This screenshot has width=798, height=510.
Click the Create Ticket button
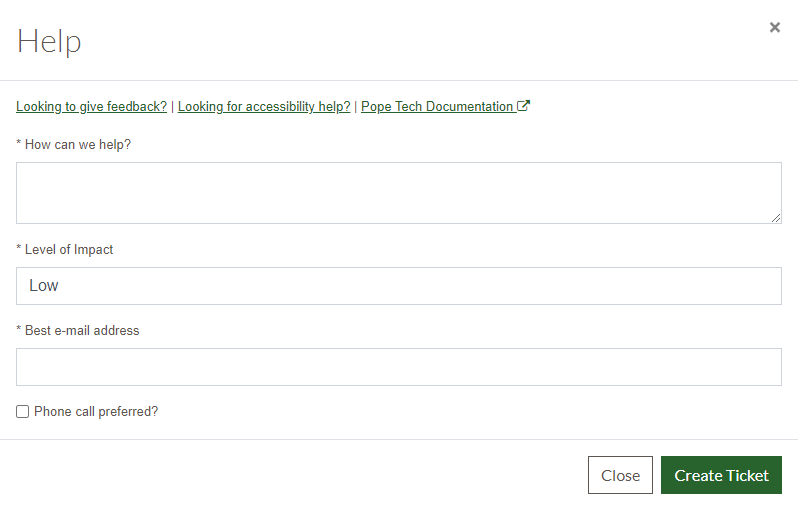coord(721,475)
